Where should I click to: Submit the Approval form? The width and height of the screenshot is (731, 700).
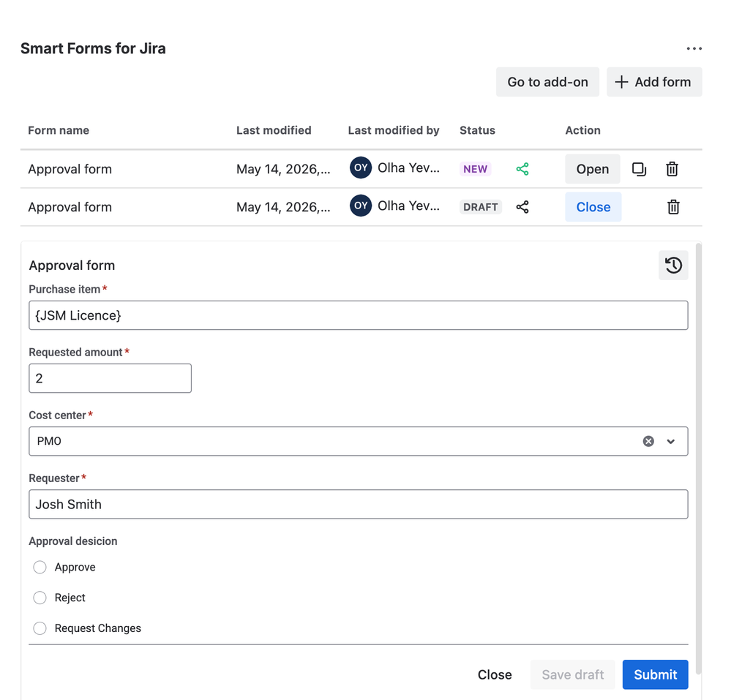pyautogui.click(x=655, y=674)
